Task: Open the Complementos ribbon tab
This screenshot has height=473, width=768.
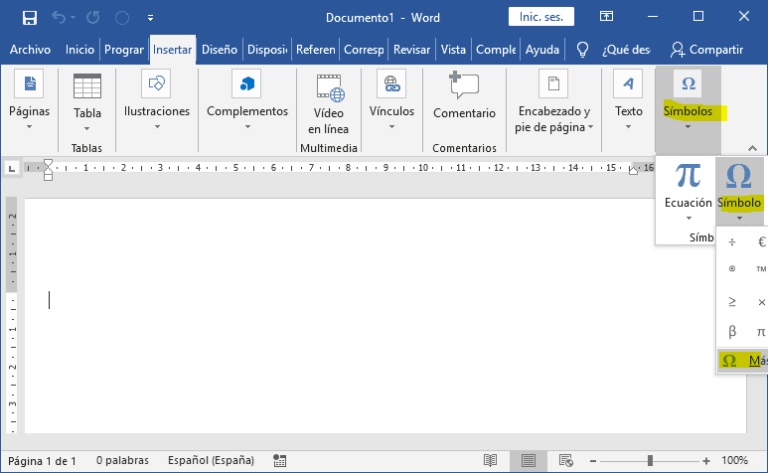Action: pyautogui.click(x=496, y=49)
